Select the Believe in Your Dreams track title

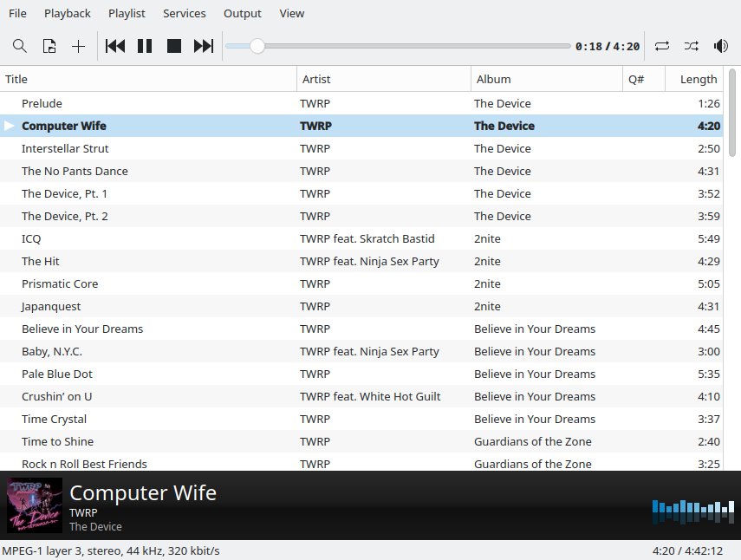(82, 329)
